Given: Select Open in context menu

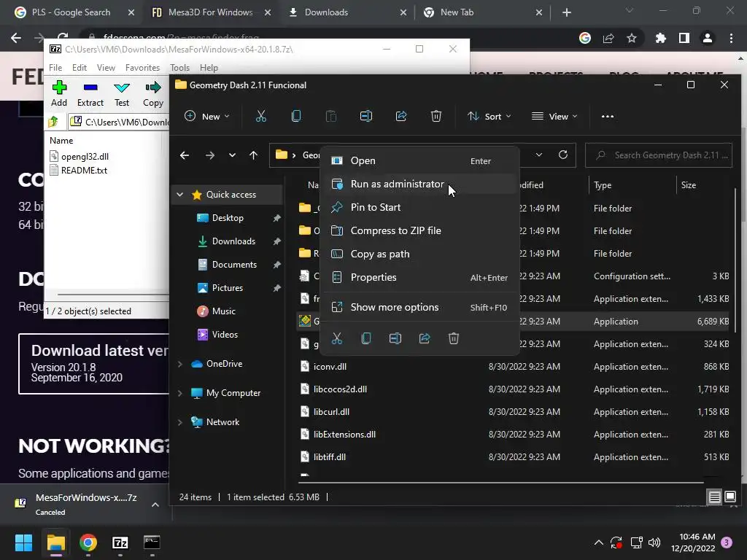Looking at the screenshot, I should 419,161.
